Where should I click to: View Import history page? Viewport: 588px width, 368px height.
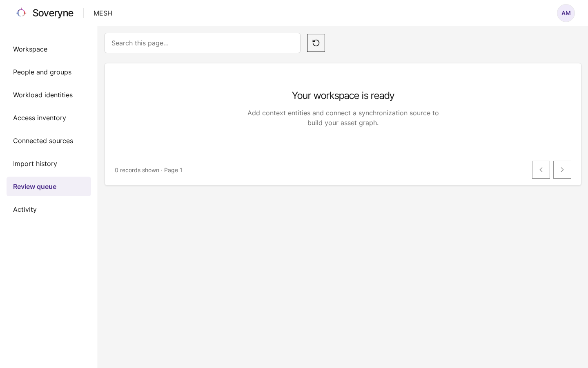click(49, 164)
